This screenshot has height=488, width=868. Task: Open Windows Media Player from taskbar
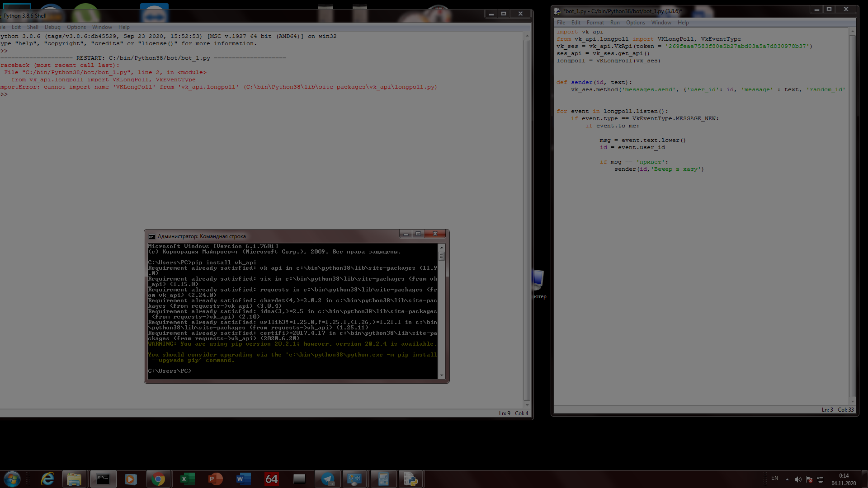click(131, 479)
